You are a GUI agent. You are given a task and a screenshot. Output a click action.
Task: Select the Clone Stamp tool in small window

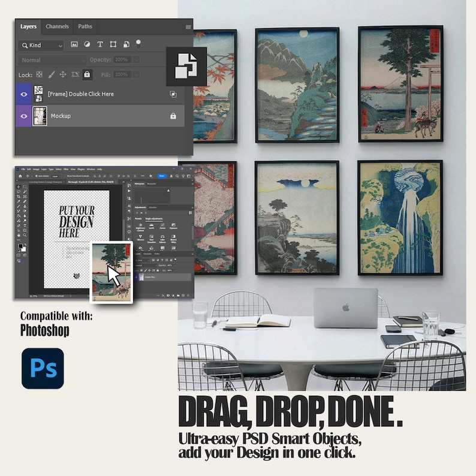pos(25,206)
